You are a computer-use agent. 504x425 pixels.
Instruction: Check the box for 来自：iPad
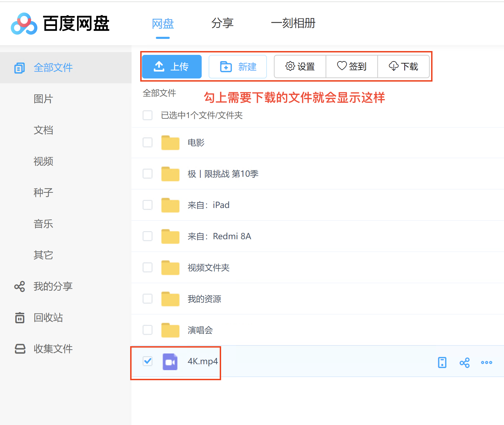click(x=148, y=205)
